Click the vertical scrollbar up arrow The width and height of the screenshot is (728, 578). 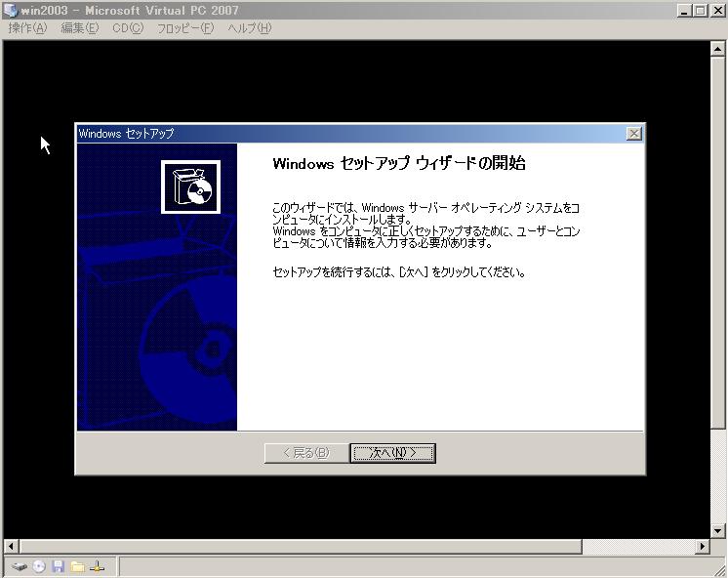pos(717,49)
